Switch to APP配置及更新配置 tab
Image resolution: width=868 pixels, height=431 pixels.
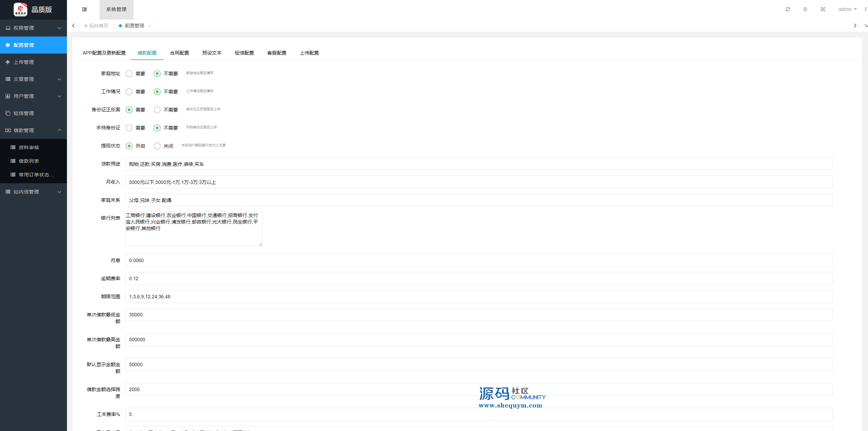(x=104, y=53)
